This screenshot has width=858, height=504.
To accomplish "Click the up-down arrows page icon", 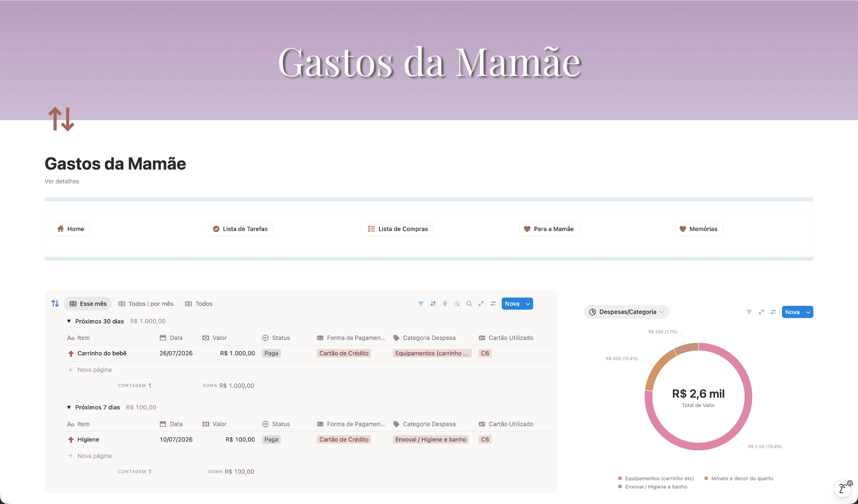I will tap(61, 119).
